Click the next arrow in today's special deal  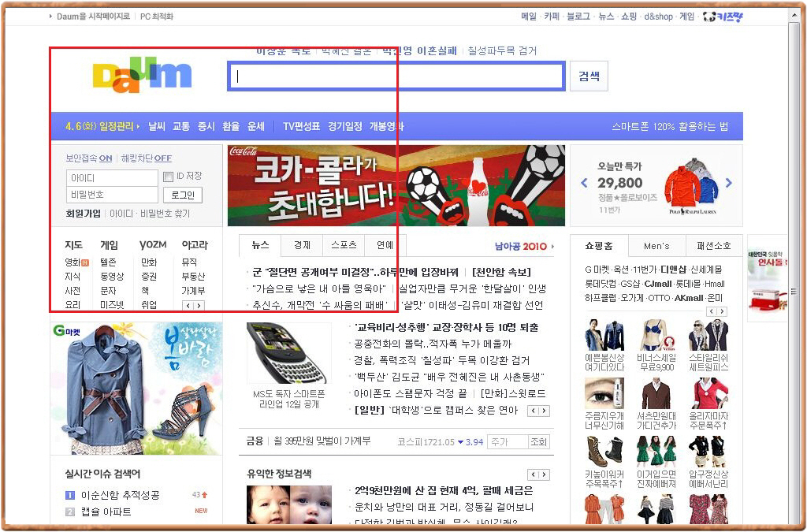pyautogui.click(x=729, y=183)
